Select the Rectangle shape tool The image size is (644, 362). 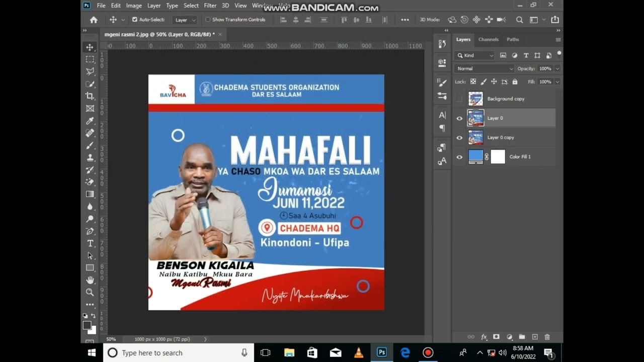pyautogui.click(x=90, y=267)
